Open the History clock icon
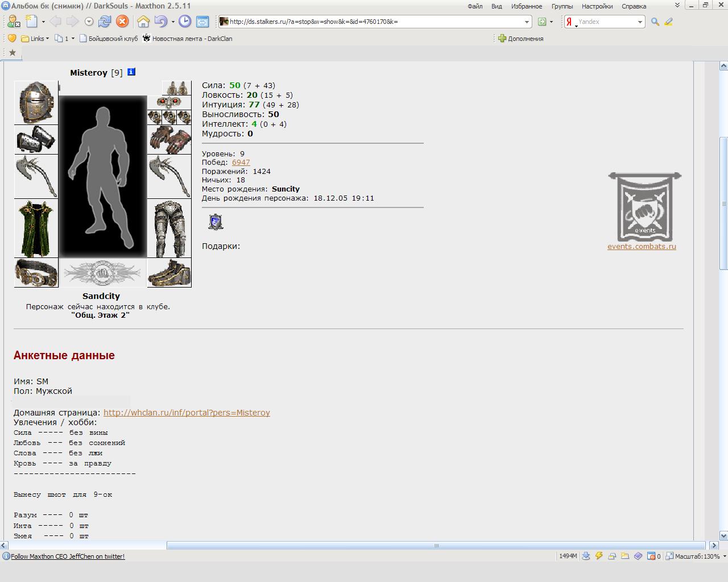 pos(185,22)
